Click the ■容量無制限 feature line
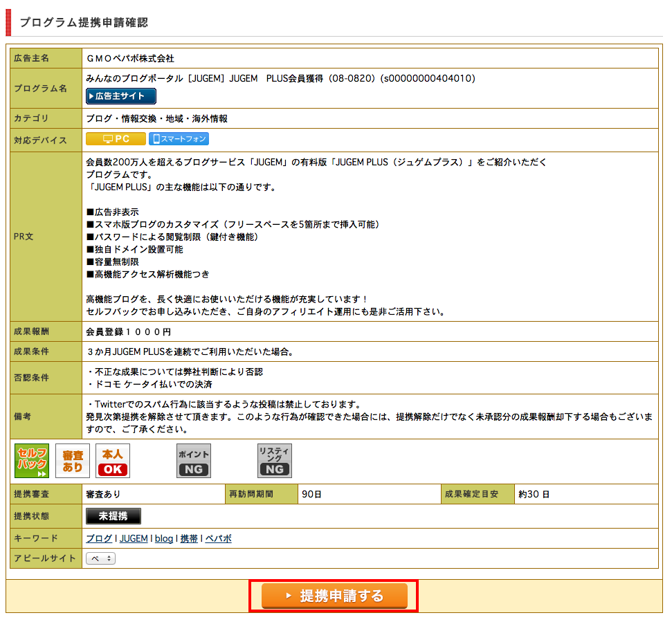The height and width of the screenshot is (622, 672). click(113, 262)
